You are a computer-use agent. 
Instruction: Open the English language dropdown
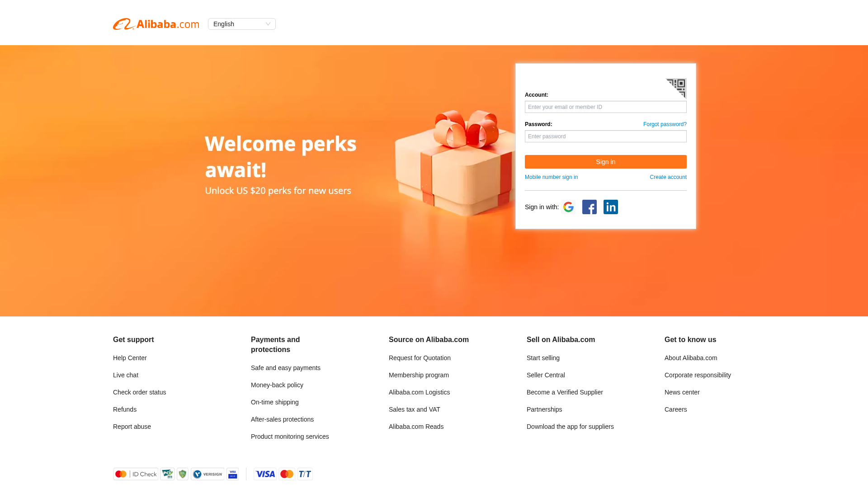[x=242, y=24]
